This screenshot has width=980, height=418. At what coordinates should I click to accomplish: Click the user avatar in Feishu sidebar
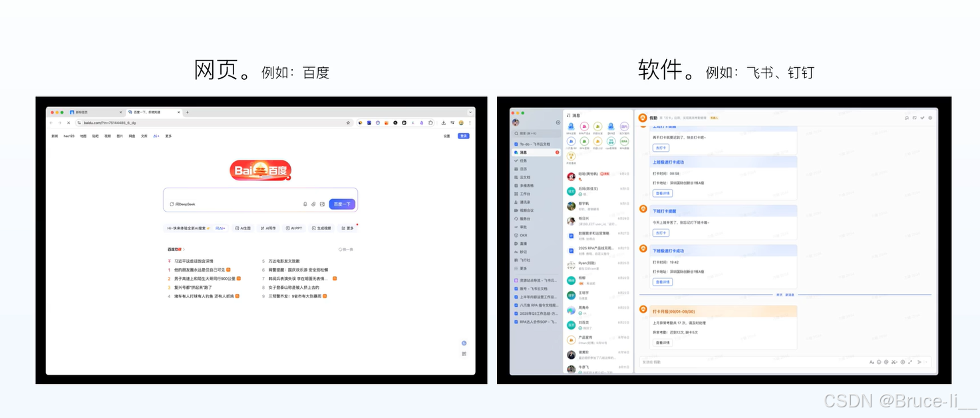516,122
